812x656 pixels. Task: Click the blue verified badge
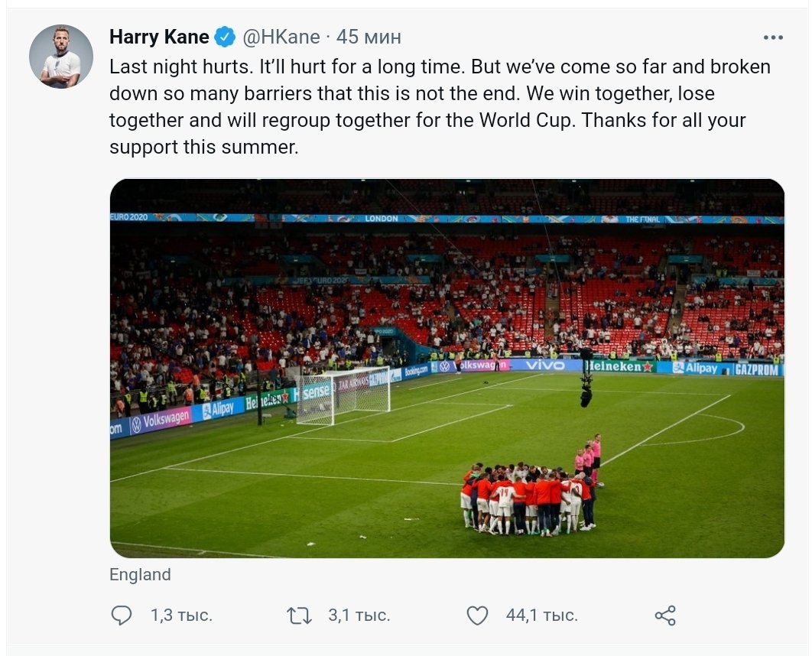224,37
